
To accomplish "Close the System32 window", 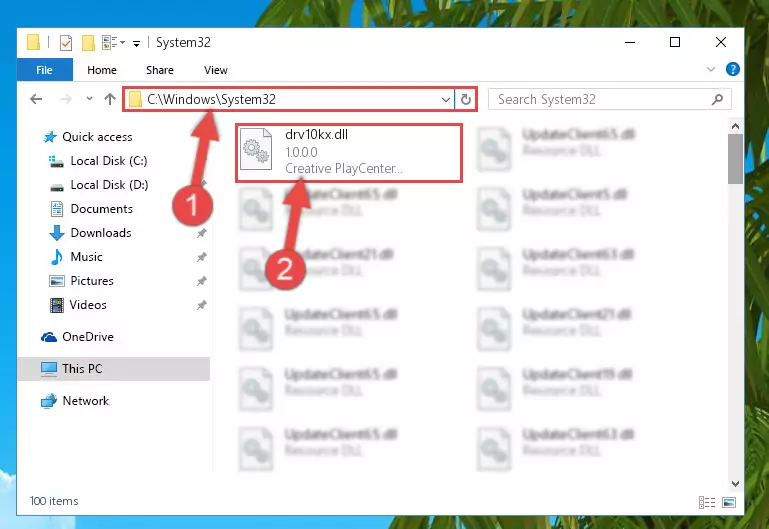I will [721, 42].
